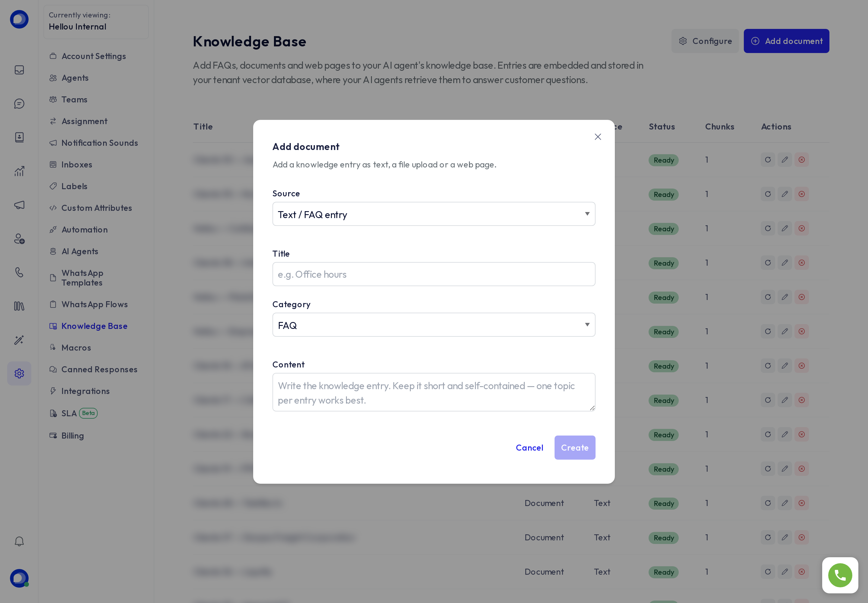Click the Title input field

click(x=434, y=274)
